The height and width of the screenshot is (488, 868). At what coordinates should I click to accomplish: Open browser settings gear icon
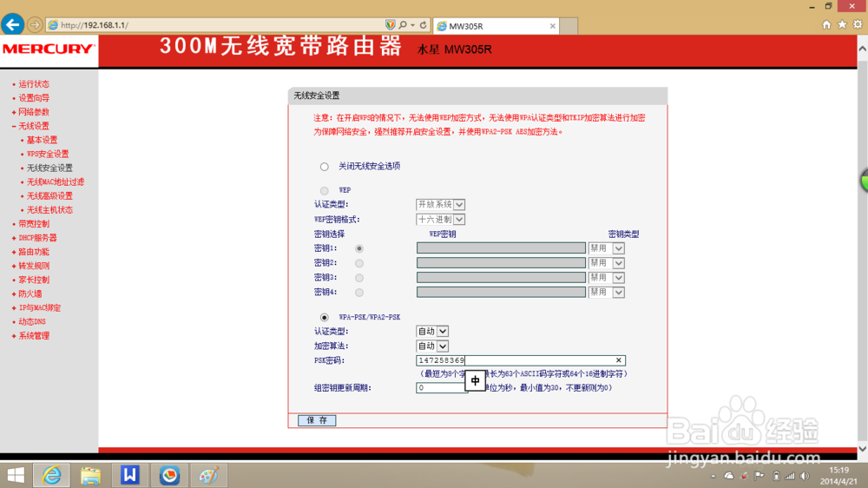[x=858, y=25]
